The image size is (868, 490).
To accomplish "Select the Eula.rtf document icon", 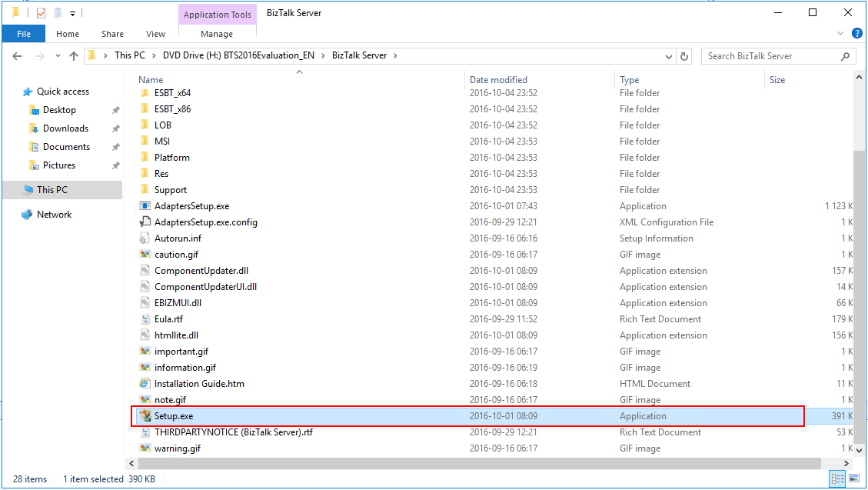I will [x=145, y=319].
